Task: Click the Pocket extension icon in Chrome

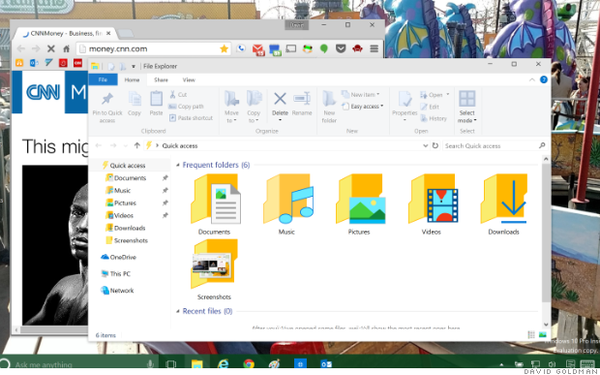Action: click(x=341, y=49)
